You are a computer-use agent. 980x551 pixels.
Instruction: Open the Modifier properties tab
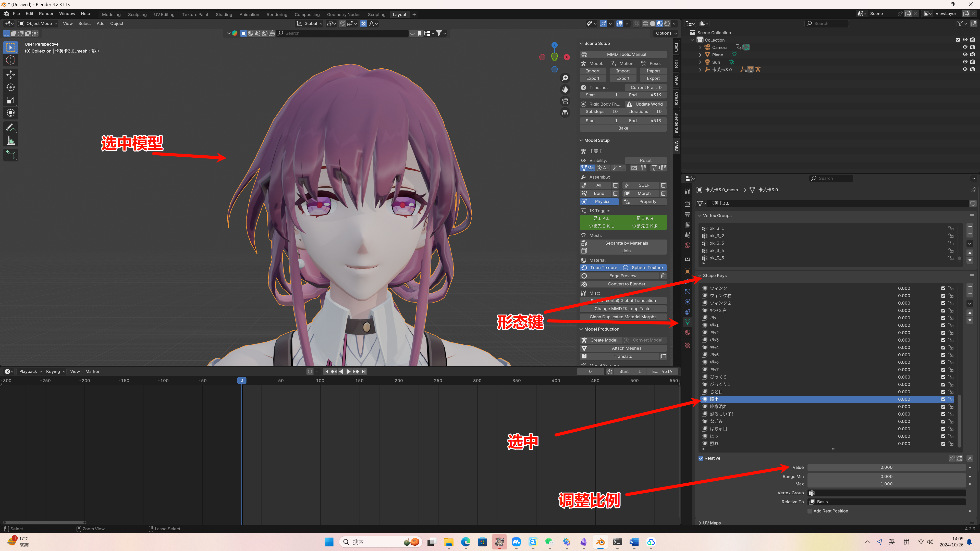[688, 281]
